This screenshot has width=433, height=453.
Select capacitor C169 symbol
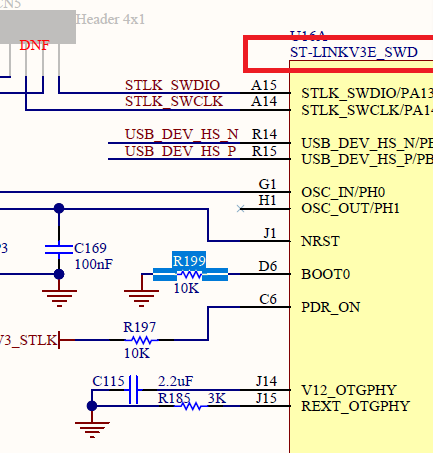[59, 249]
